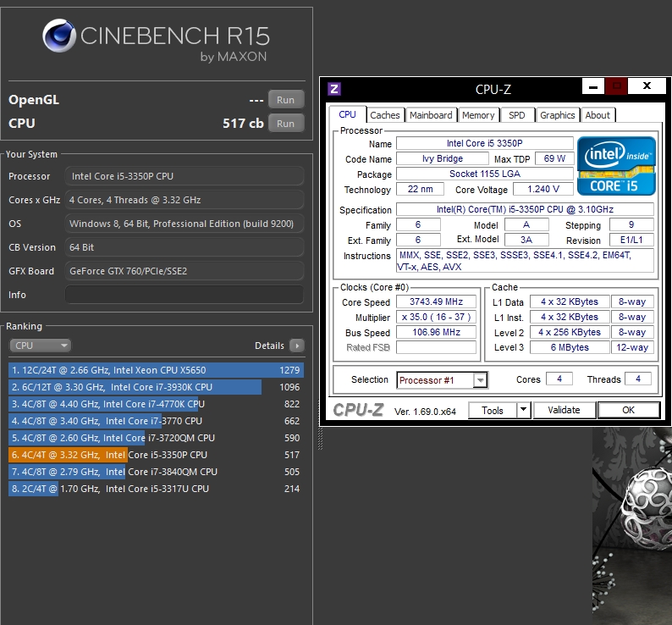Viewport: 672px width, 625px height.
Task: Click the Details arrow icon in Ranking
Action: click(296, 346)
